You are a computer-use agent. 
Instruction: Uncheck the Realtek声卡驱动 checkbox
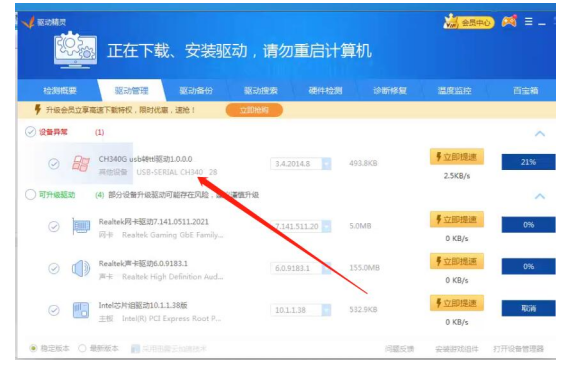[x=54, y=269]
